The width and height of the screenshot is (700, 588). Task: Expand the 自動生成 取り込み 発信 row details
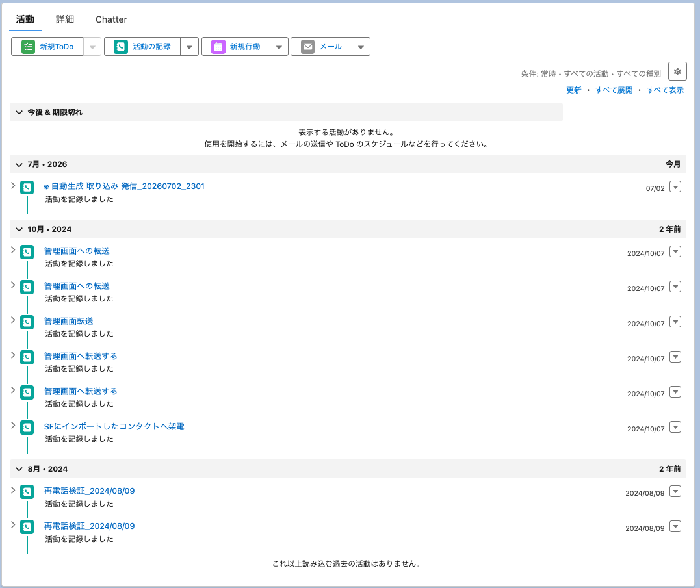[x=13, y=186]
